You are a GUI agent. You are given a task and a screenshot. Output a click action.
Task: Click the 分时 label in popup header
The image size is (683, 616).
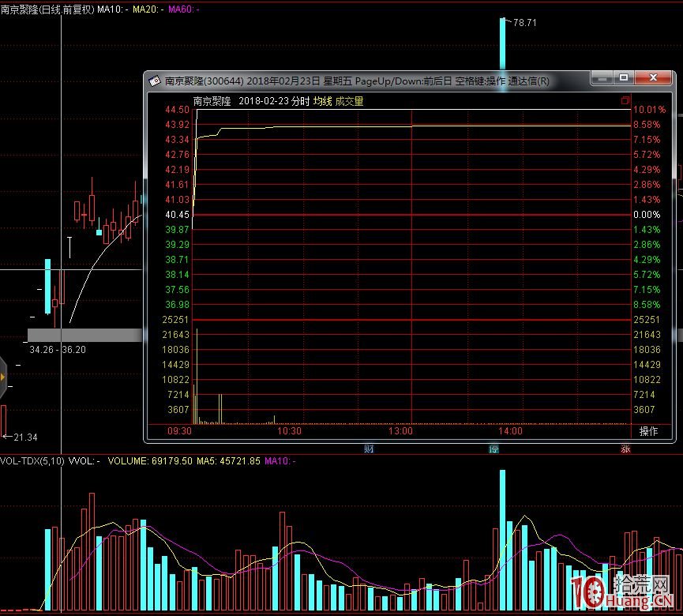pyautogui.click(x=301, y=102)
